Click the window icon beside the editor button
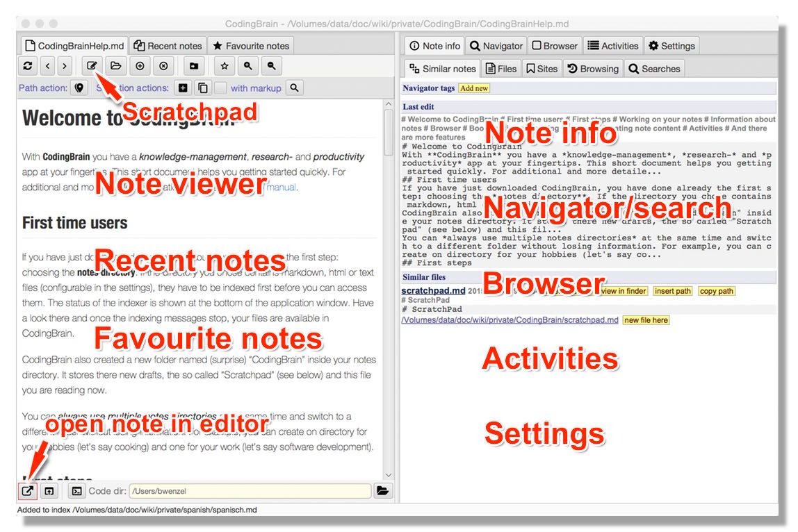The height and width of the screenshot is (532, 798). point(49,491)
